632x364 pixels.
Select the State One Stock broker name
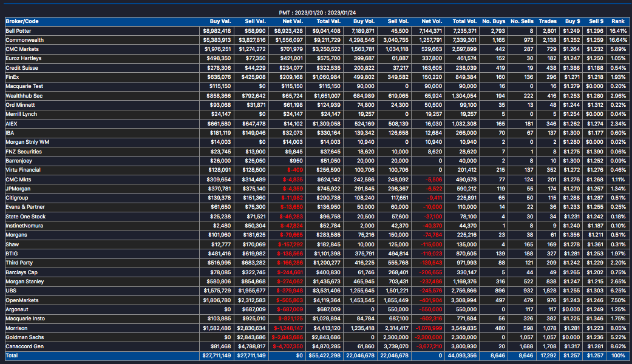pyautogui.click(x=25, y=217)
